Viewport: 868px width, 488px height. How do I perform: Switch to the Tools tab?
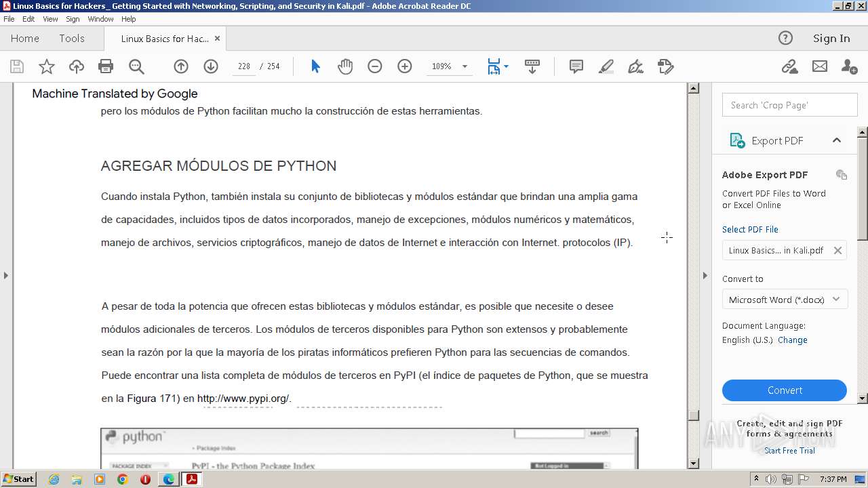point(72,38)
